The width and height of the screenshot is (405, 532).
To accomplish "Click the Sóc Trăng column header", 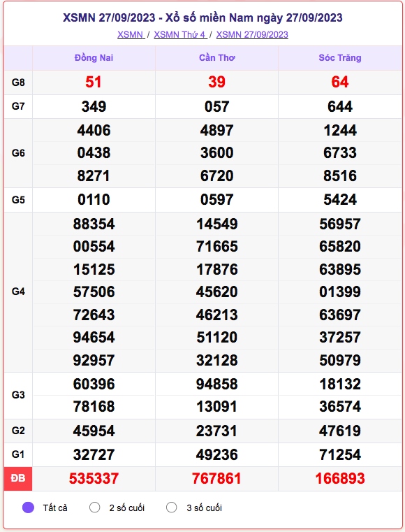I will (340, 58).
